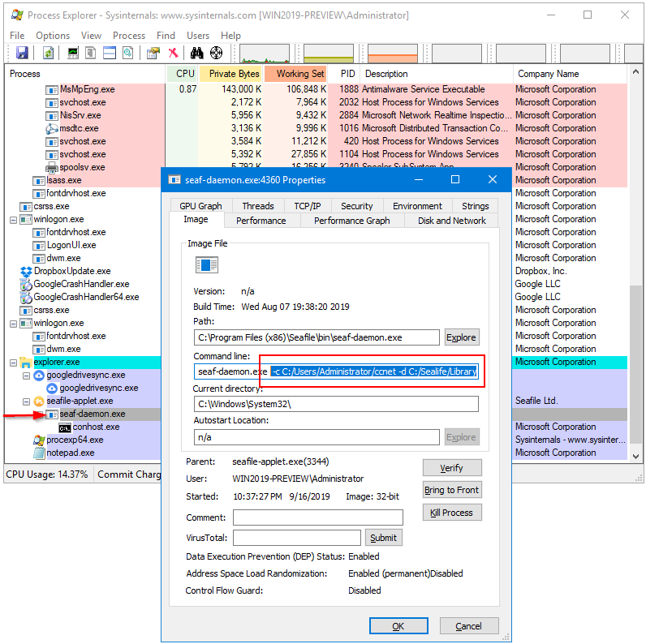Image resolution: width=646 pixels, height=644 pixels.
Task: Click the msdtc.exe process icon
Action: 51,128
